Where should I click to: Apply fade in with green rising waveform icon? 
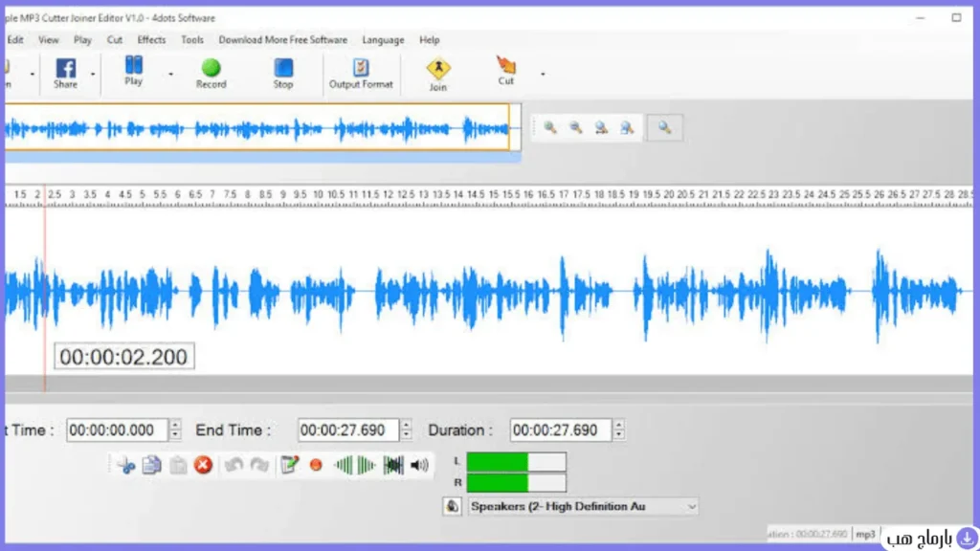(344, 466)
